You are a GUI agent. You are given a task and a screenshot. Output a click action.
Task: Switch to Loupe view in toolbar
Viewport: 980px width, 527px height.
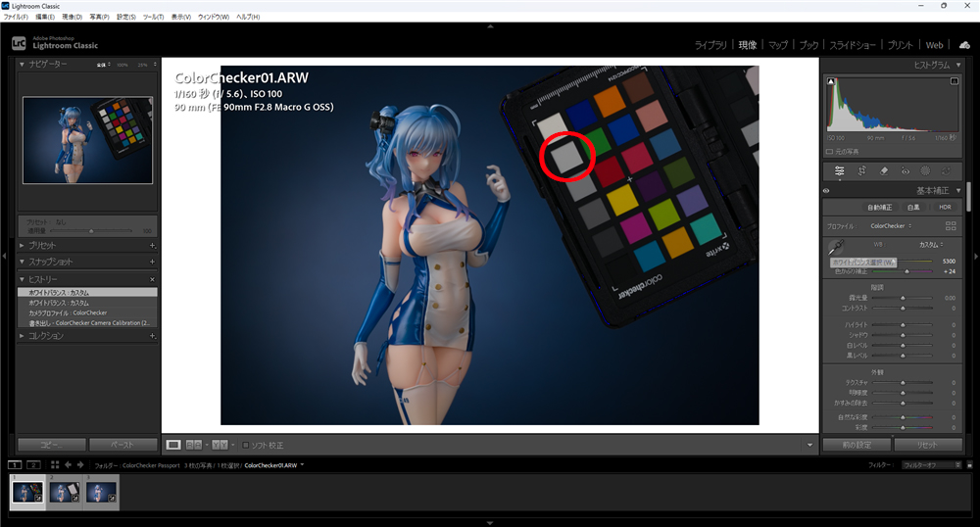tap(173, 445)
